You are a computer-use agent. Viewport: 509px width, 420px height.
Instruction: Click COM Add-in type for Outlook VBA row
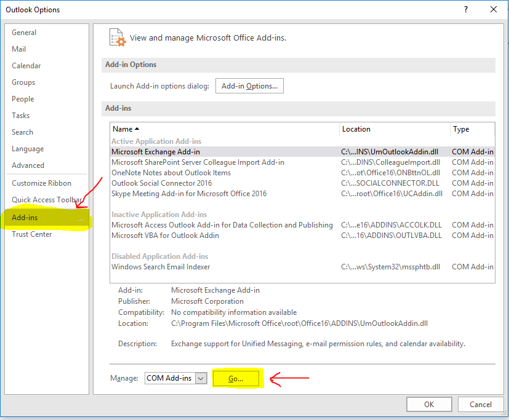point(472,236)
